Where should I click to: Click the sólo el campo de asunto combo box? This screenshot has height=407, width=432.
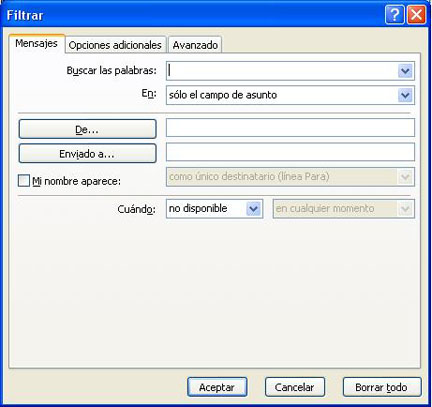click(290, 95)
